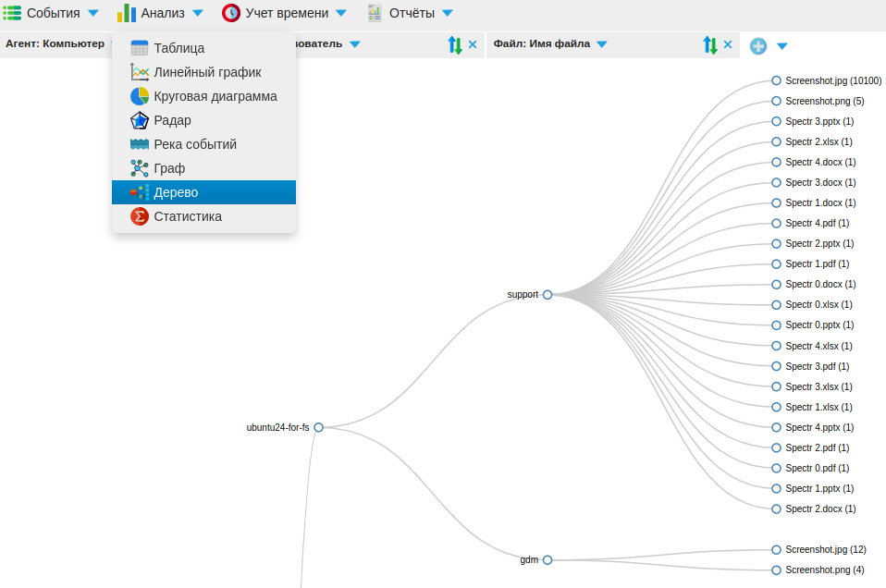This screenshot has height=588, width=886.
Task: Choose Таблица from the Анализ menu
Action: coord(203,48)
